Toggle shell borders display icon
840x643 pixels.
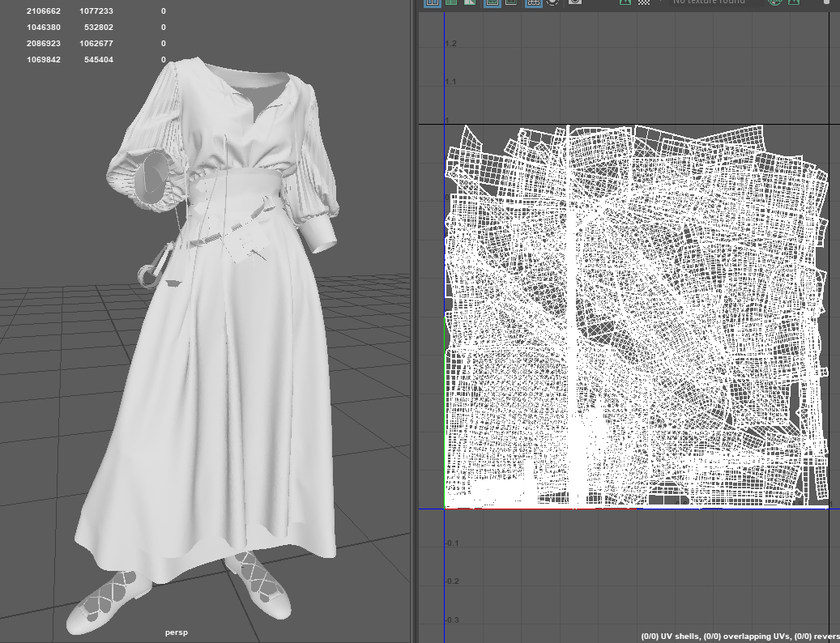(x=511, y=2)
